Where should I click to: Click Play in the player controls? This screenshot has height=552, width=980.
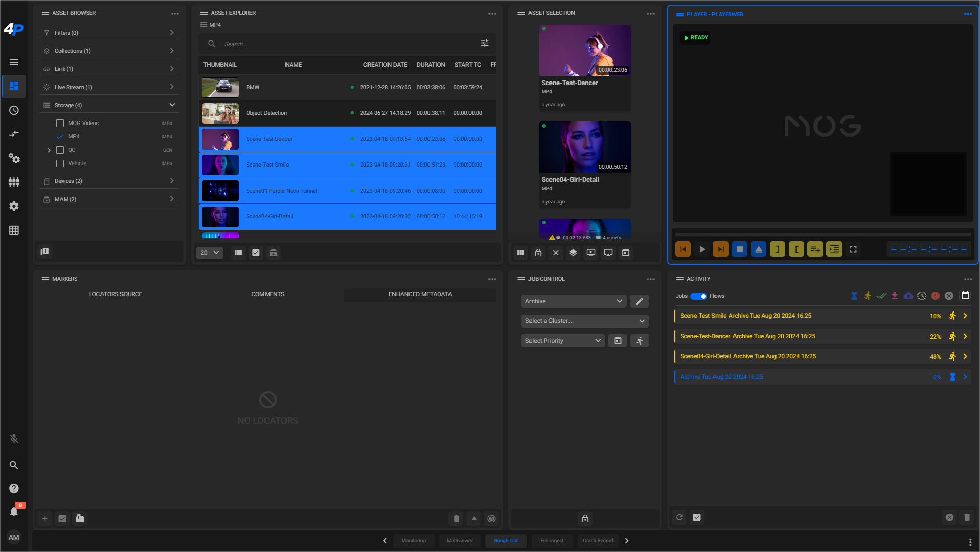(702, 249)
